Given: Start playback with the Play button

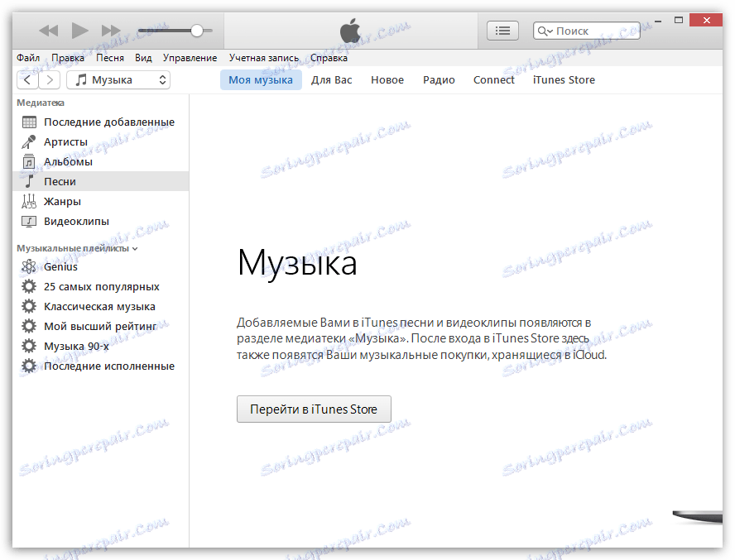Looking at the screenshot, I should 79,31.
